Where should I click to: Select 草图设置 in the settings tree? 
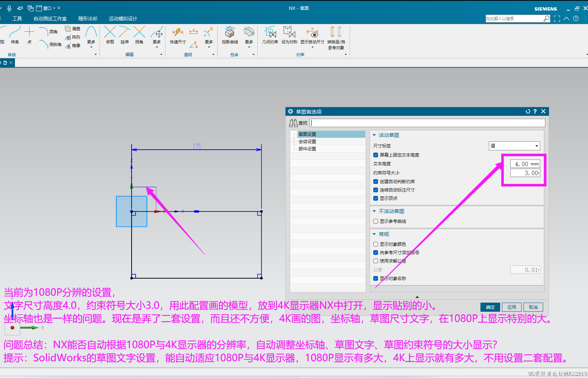click(307, 134)
